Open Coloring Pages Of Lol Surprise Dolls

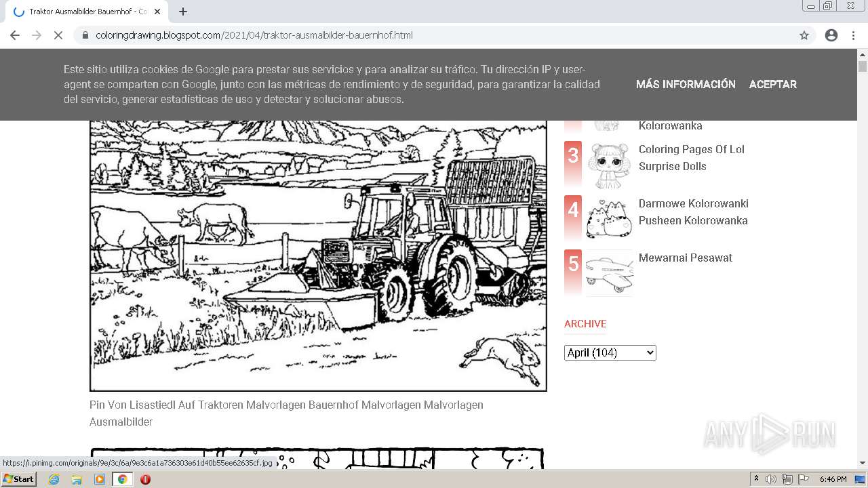click(x=692, y=157)
